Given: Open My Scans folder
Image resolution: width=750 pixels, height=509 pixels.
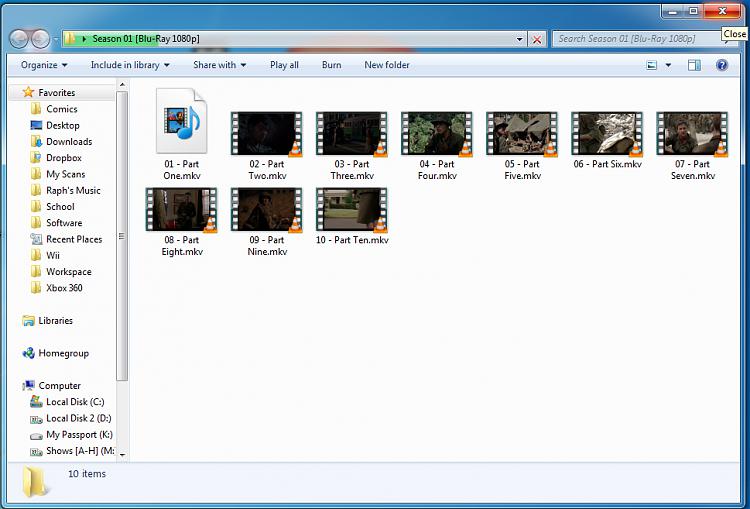Looking at the screenshot, I should 57,174.
